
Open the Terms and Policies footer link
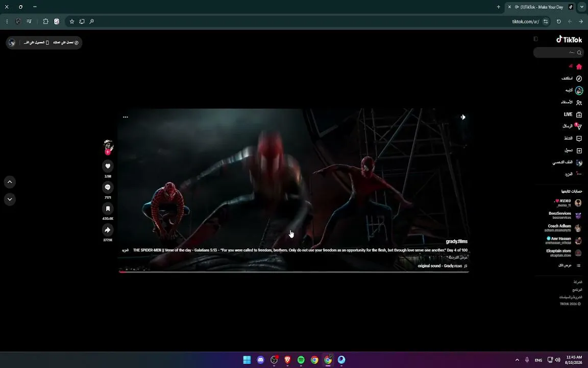pyautogui.click(x=571, y=297)
